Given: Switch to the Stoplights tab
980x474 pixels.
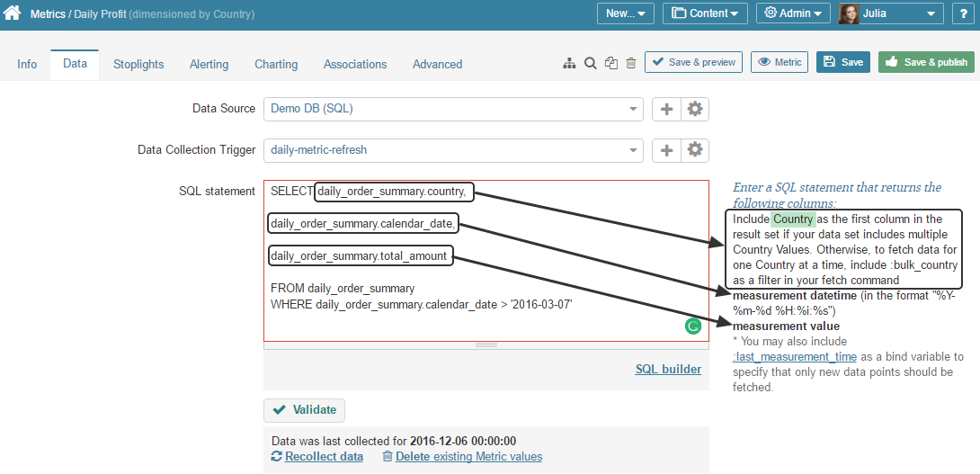Looking at the screenshot, I should pos(138,65).
